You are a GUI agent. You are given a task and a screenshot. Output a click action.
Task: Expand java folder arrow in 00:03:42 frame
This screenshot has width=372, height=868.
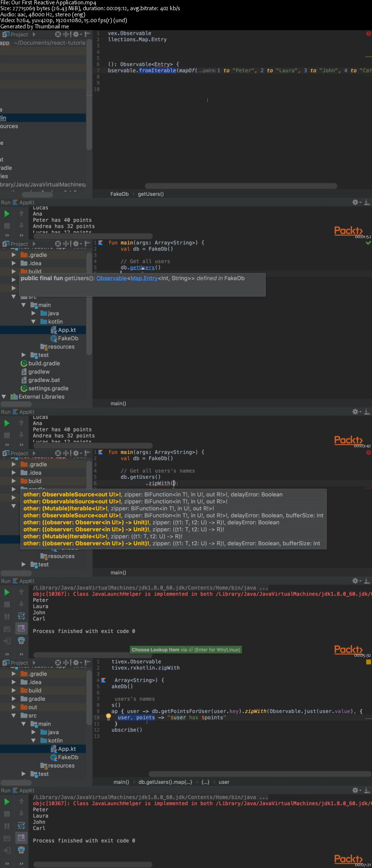(x=33, y=313)
